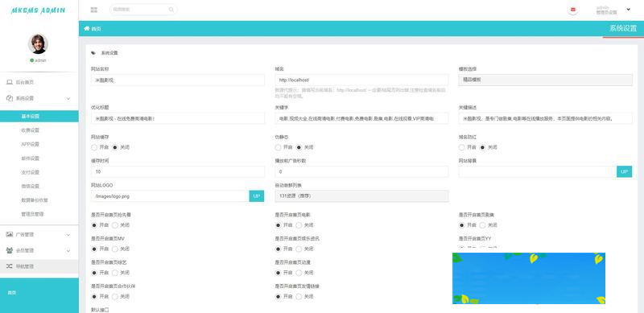Select 关闭 for 是否开启首页友情链接

point(299,297)
